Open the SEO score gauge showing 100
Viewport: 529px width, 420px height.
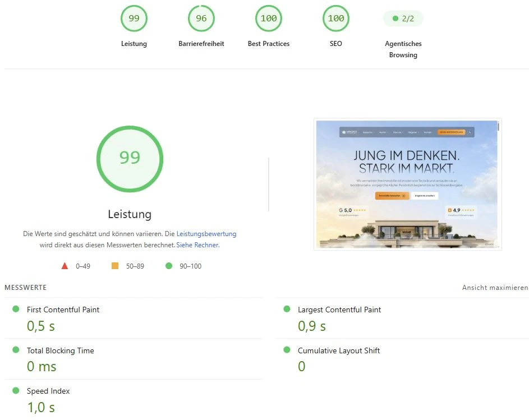[335, 18]
